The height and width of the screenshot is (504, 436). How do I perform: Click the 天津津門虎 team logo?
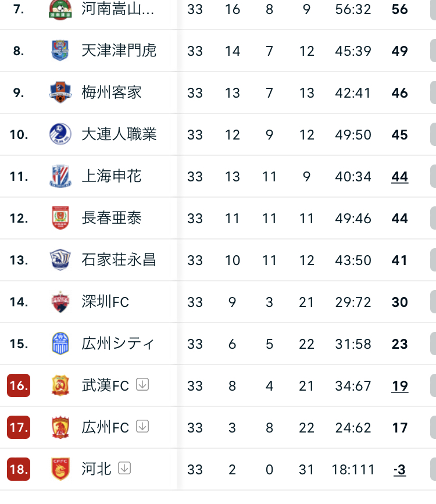[60, 51]
